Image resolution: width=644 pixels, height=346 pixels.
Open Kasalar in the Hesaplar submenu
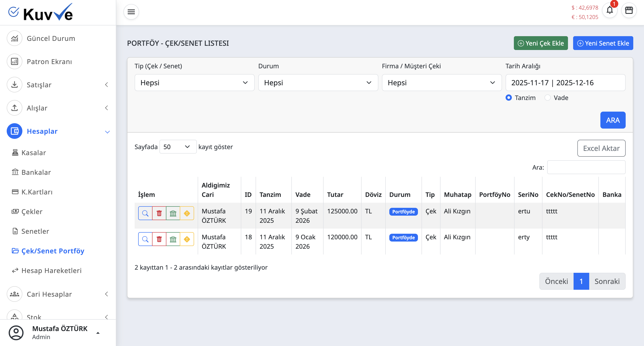point(34,152)
